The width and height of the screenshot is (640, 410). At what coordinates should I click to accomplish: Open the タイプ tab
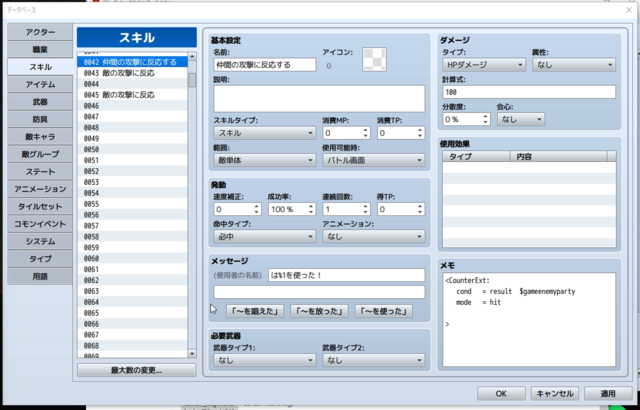(40, 259)
